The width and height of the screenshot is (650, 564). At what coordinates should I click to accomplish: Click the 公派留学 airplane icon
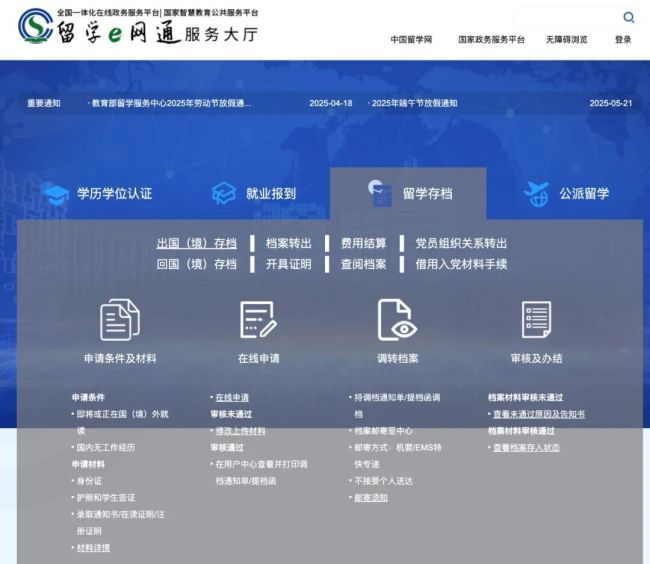(x=536, y=193)
